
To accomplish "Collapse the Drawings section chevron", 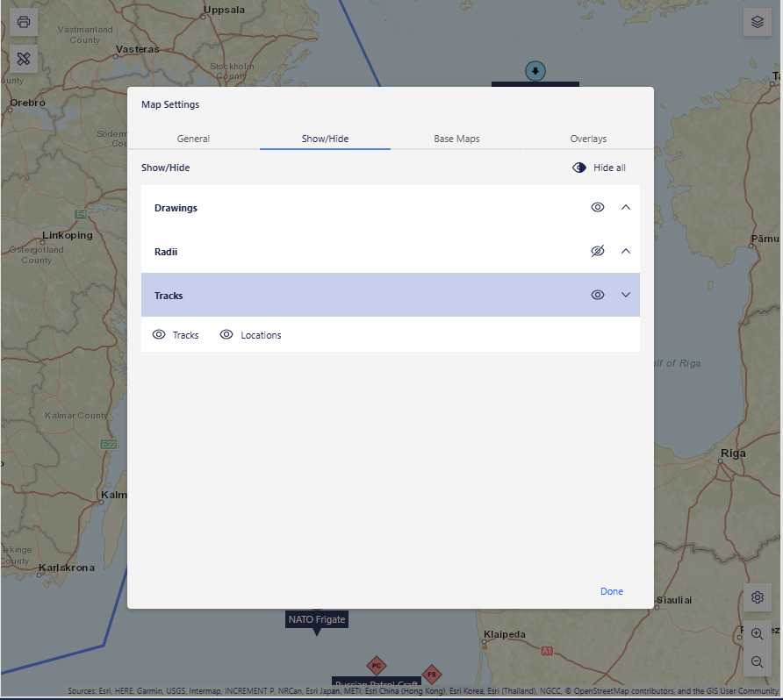I will [625, 207].
